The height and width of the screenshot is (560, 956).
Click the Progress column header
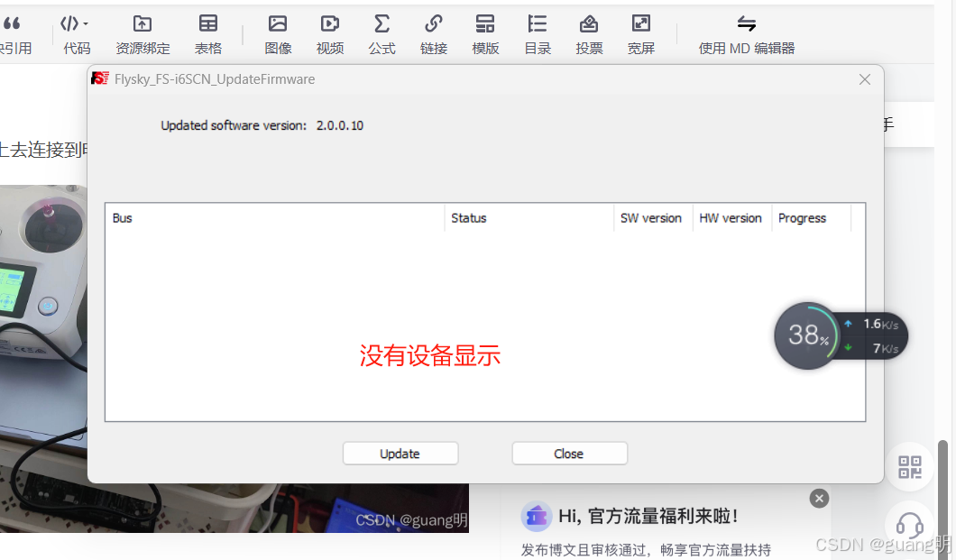[x=811, y=218]
